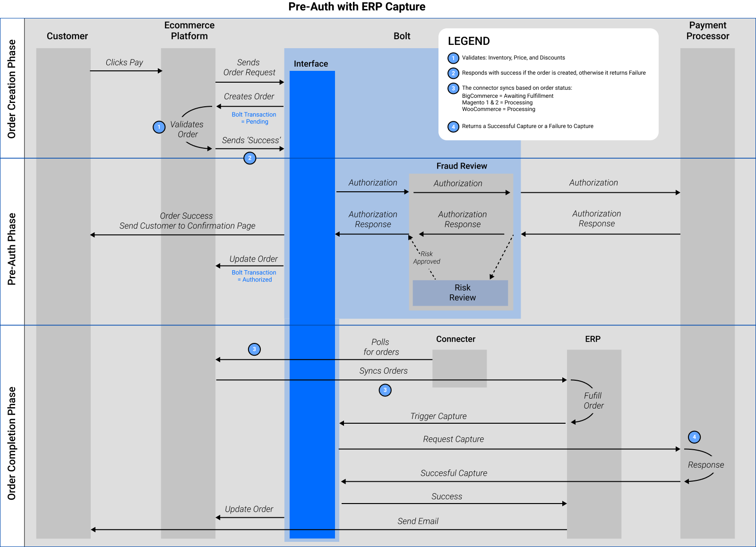Click the 'Fraud Review' heading
This screenshot has height=547, width=756.
pos(462,166)
